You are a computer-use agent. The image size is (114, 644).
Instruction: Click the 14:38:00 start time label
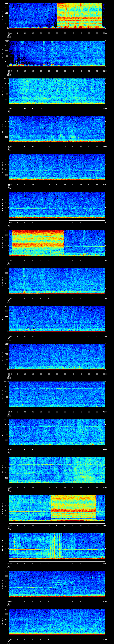pos(9,374)
